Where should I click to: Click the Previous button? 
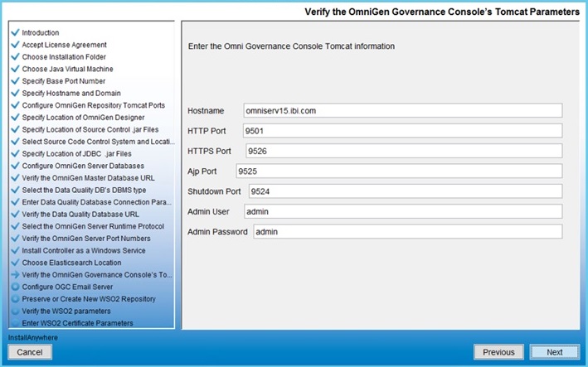pyautogui.click(x=498, y=352)
